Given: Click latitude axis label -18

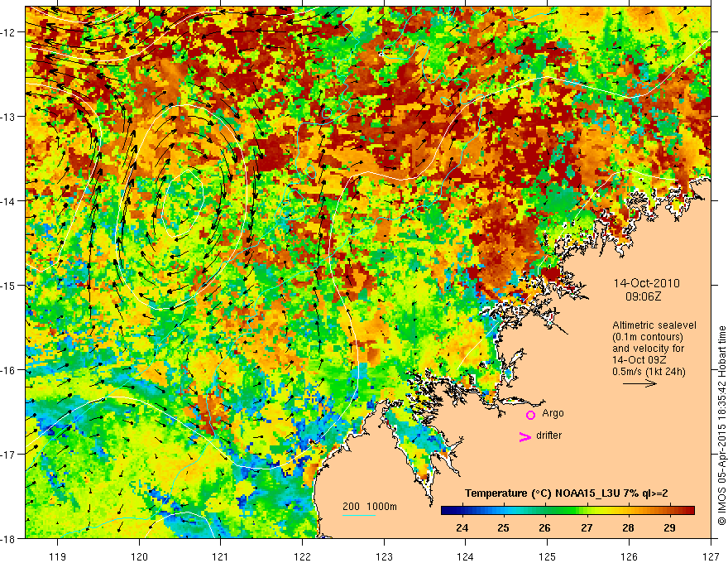Looking at the screenshot, I should point(9,538).
